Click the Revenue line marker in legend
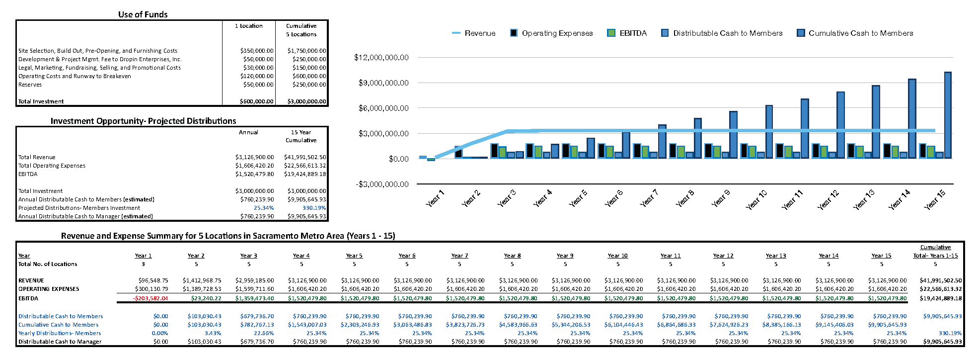 456,33
